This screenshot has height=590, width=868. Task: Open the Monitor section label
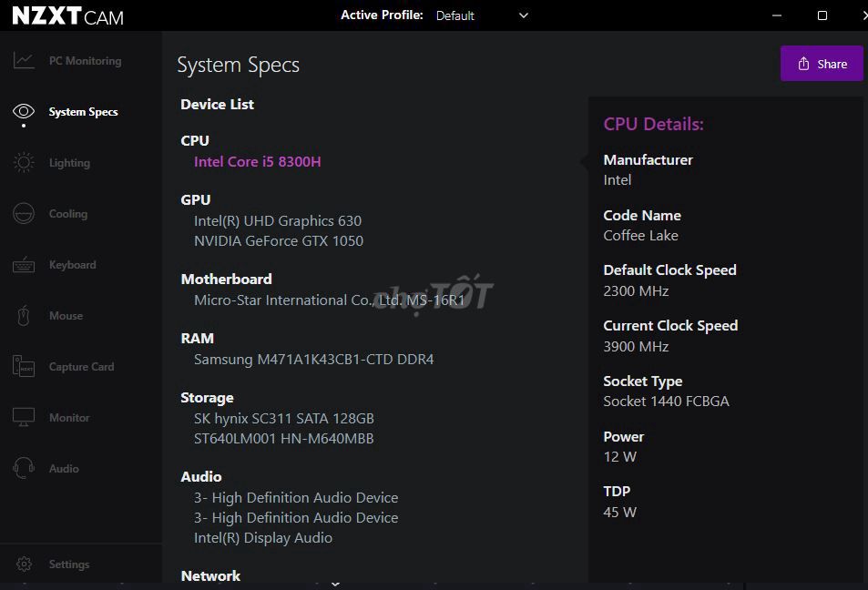click(69, 417)
